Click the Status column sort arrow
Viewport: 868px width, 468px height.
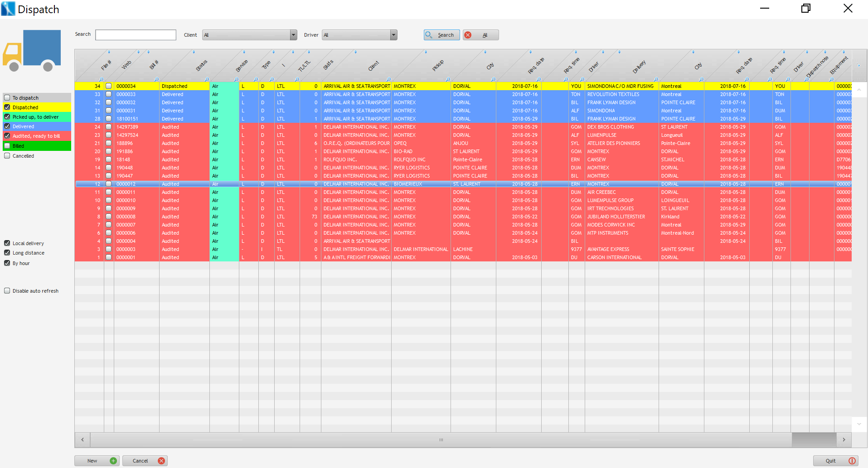(194, 52)
